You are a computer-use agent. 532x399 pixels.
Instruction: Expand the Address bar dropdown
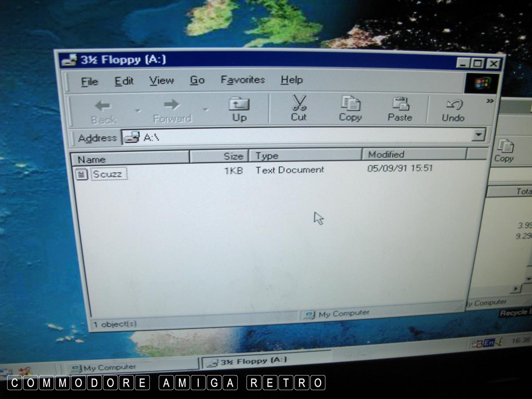pos(479,135)
